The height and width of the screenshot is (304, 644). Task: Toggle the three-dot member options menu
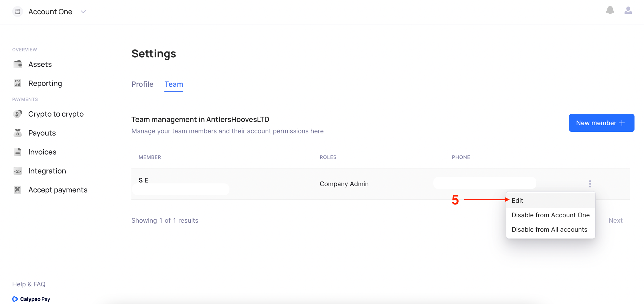pos(590,184)
